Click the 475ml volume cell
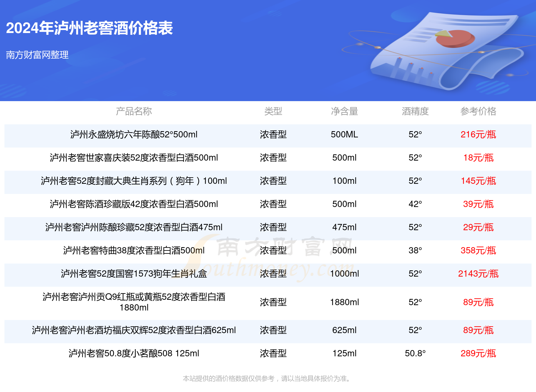Image resolution: width=536 pixels, height=392 pixels. (345, 227)
